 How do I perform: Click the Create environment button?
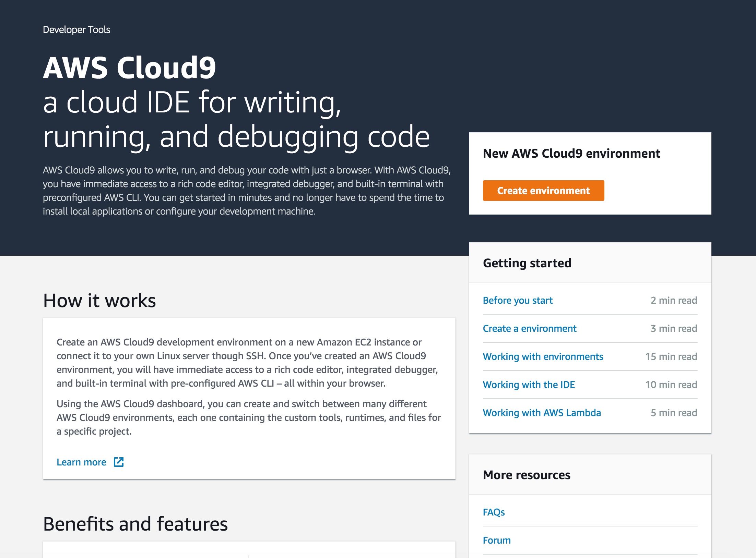[543, 191]
